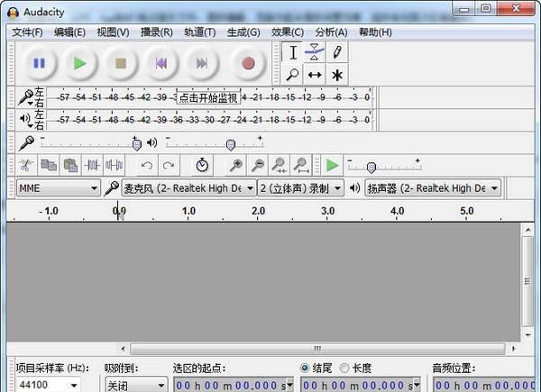Click the horizontal scrollbar left arrow

click(124, 349)
